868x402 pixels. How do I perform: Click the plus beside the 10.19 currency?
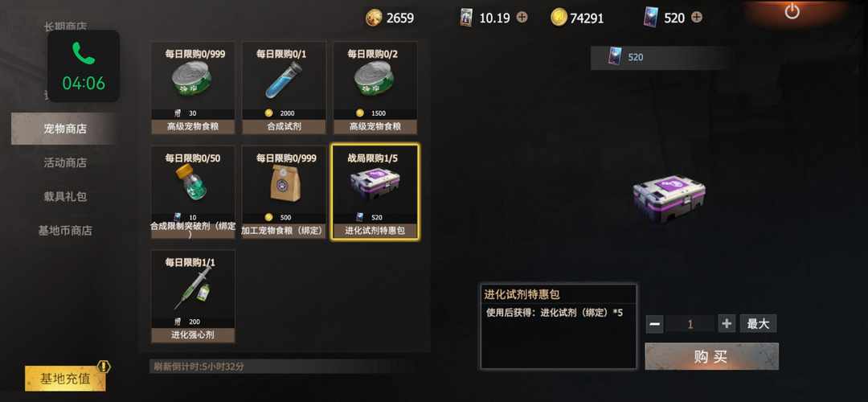tap(522, 17)
